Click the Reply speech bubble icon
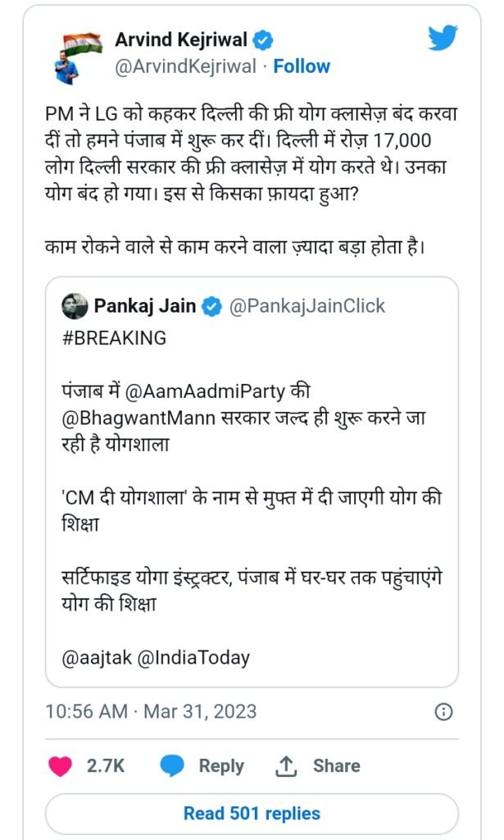 click(172, 766)
